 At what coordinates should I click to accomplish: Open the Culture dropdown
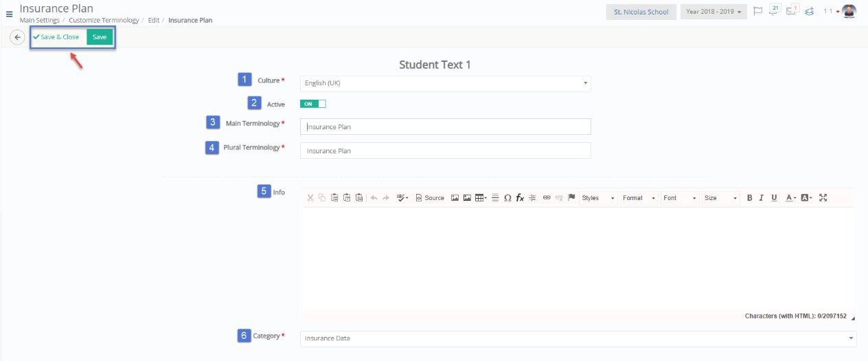point(445,83)
